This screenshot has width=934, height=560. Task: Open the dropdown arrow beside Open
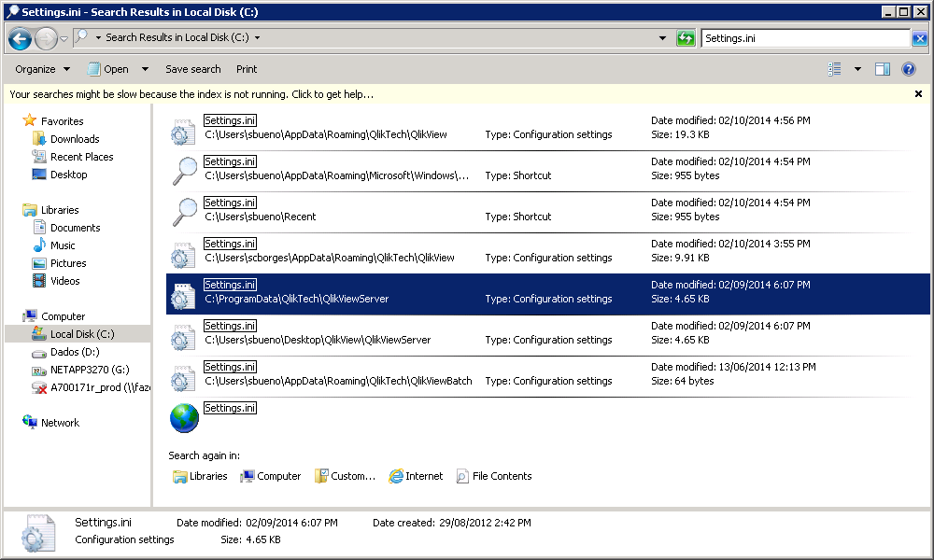tap(145, 69)
